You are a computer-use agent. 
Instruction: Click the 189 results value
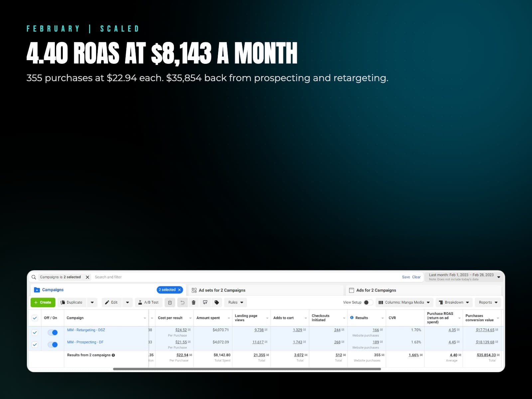[376, 342]
